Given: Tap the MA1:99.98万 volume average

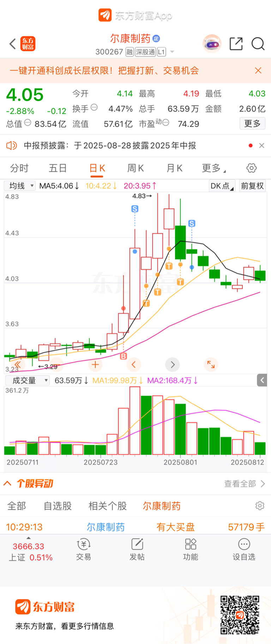Looking at the screenshot, I should click(x=118, y=380).
